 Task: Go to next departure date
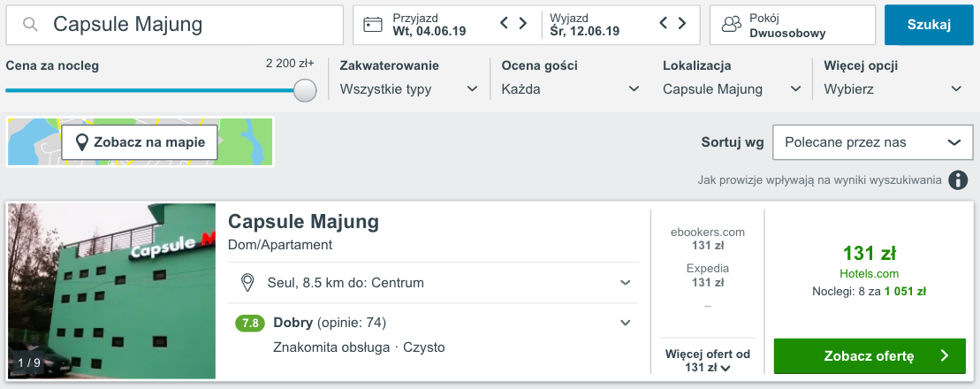pos(682,24)
